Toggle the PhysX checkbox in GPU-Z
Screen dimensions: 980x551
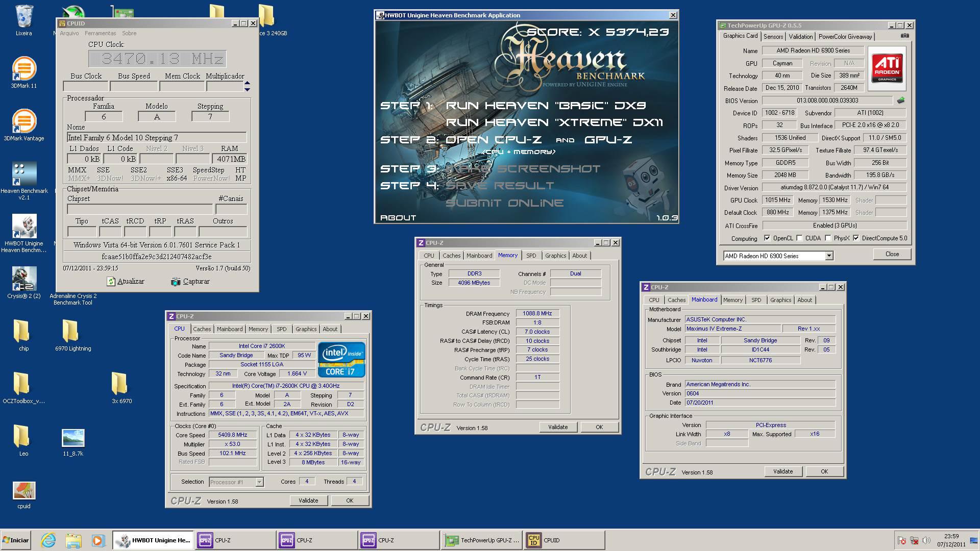pos(828,238)
